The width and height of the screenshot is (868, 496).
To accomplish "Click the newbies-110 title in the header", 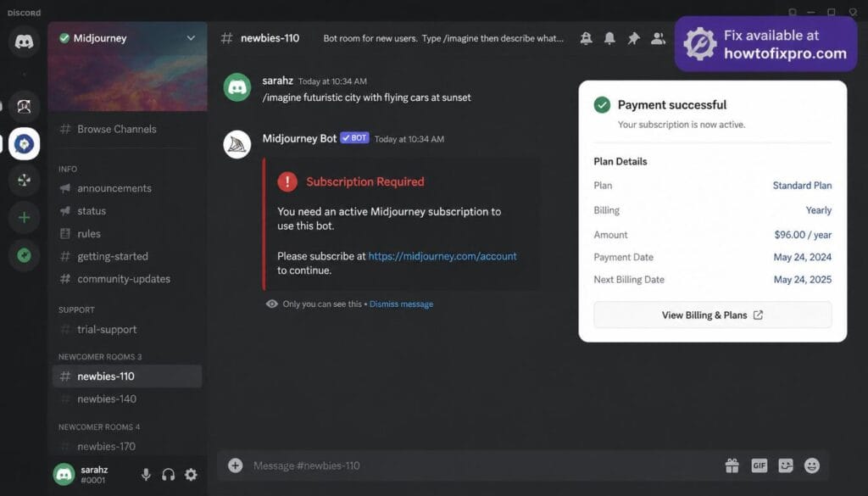I will 270,38.
